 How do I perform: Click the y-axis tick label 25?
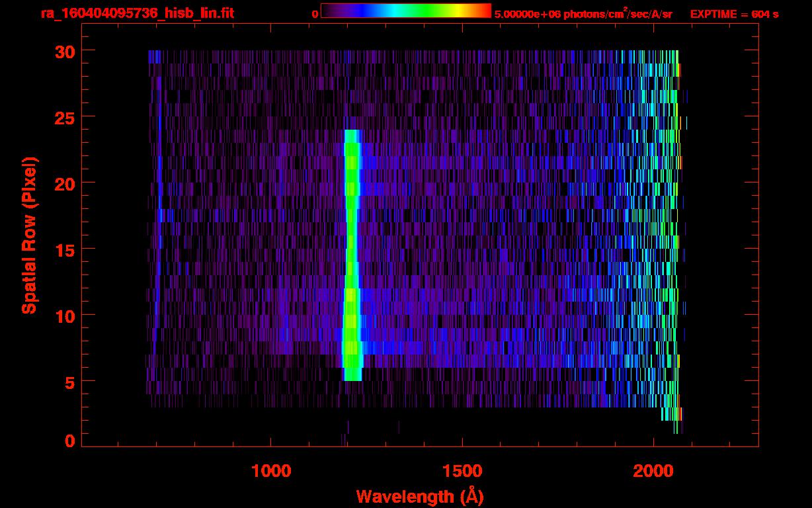tap(63, 117)
